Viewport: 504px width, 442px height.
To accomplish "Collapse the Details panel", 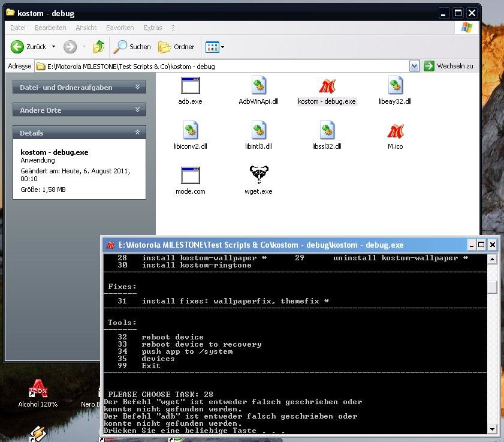I will 79,133.
